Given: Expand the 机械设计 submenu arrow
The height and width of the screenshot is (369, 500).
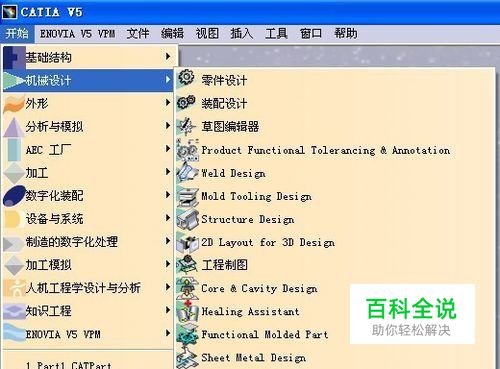Looking at the screenshot, I should [x=168, y=79].
